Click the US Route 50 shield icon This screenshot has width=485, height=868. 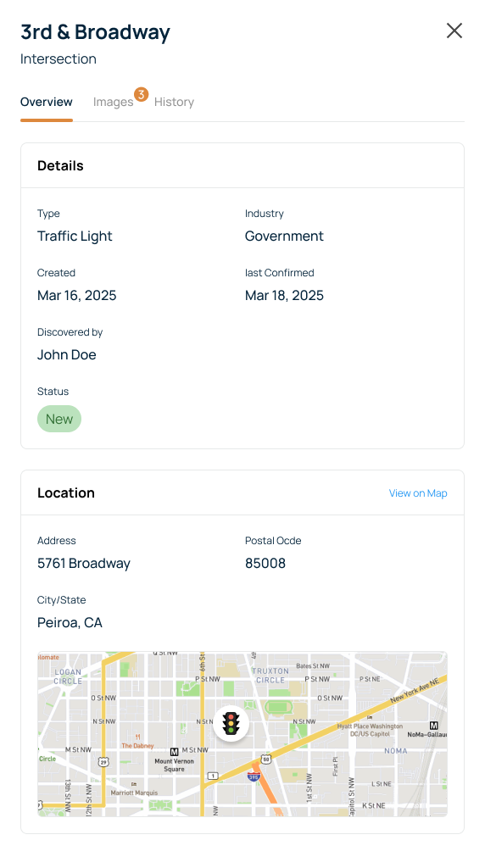[266, 759]
